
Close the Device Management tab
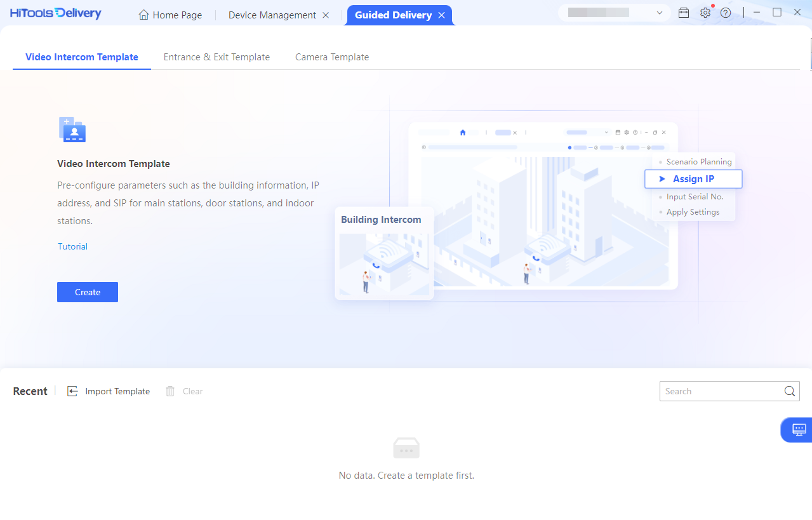click(326, 15)
